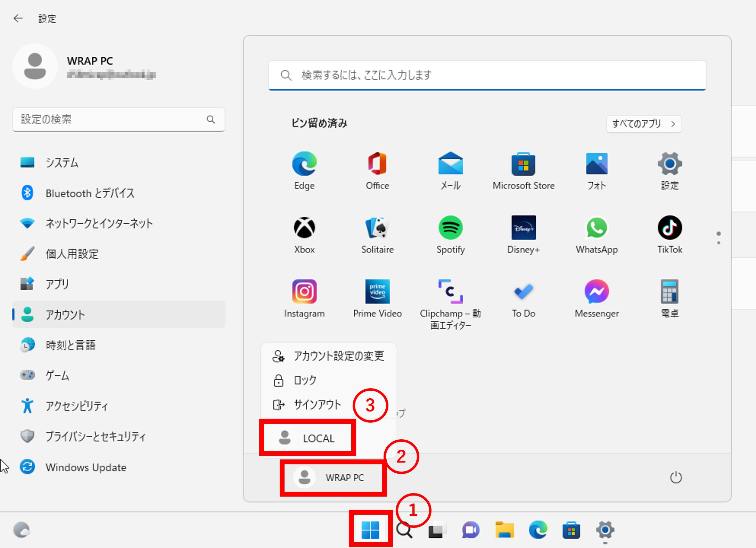Click the pinned apps page indicator dots
This screenshot has width=756, height=548.
pyautogui.click(x=718, y=238)
